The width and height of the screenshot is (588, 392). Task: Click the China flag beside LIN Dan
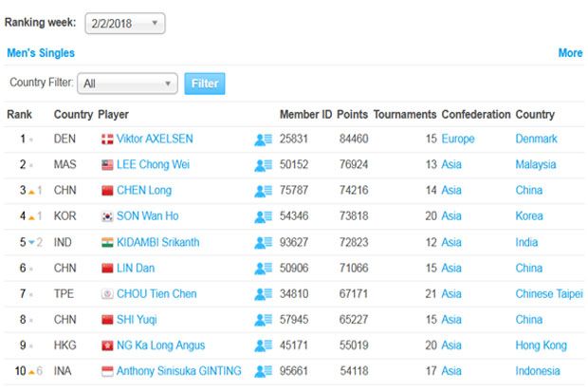107,268
